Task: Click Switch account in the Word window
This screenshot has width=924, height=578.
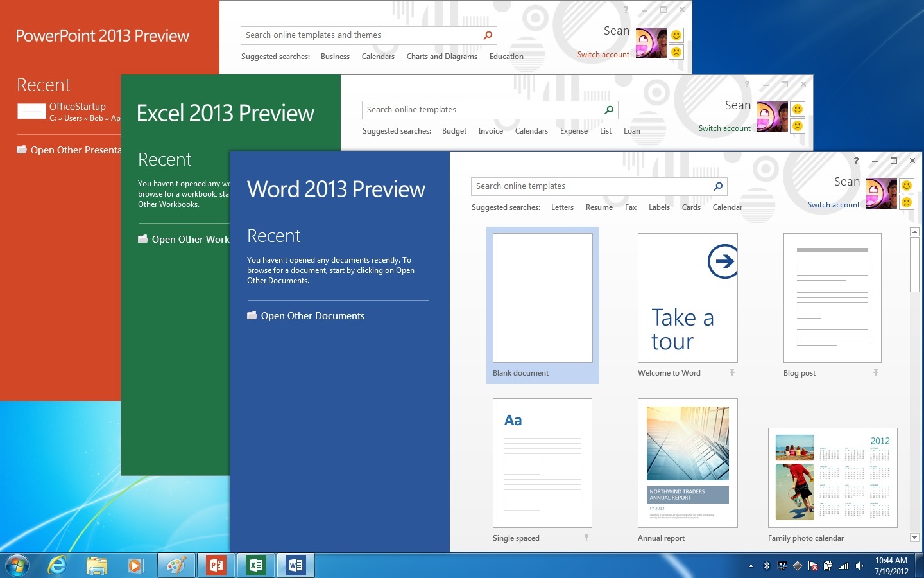Action: 834,204
